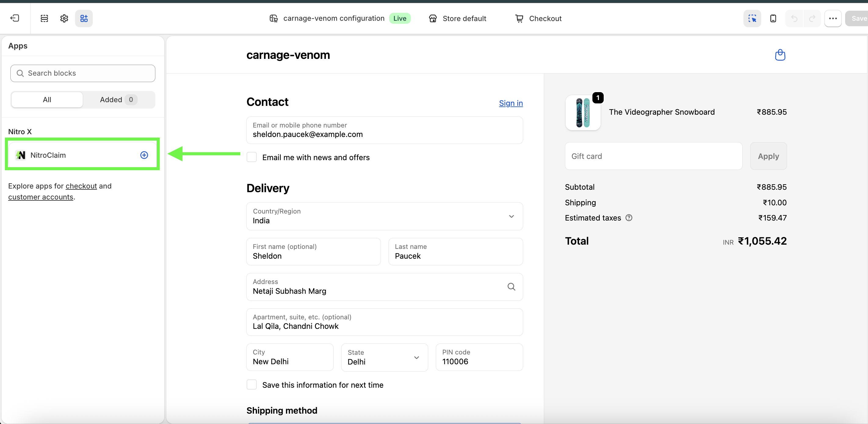Image resolution: width=868 pixels, height=424 pixels.
Task: Click the Sign in link
Action: click(511, 103)
